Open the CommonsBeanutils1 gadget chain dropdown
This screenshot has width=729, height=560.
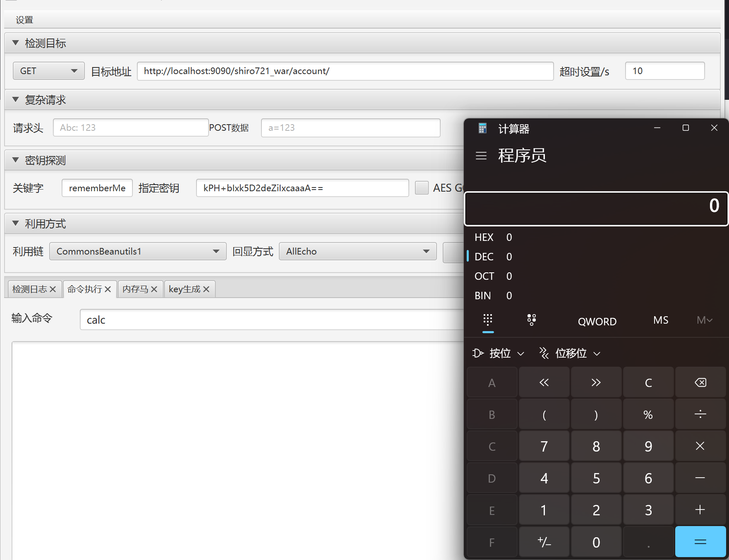[x=138, y=251]
